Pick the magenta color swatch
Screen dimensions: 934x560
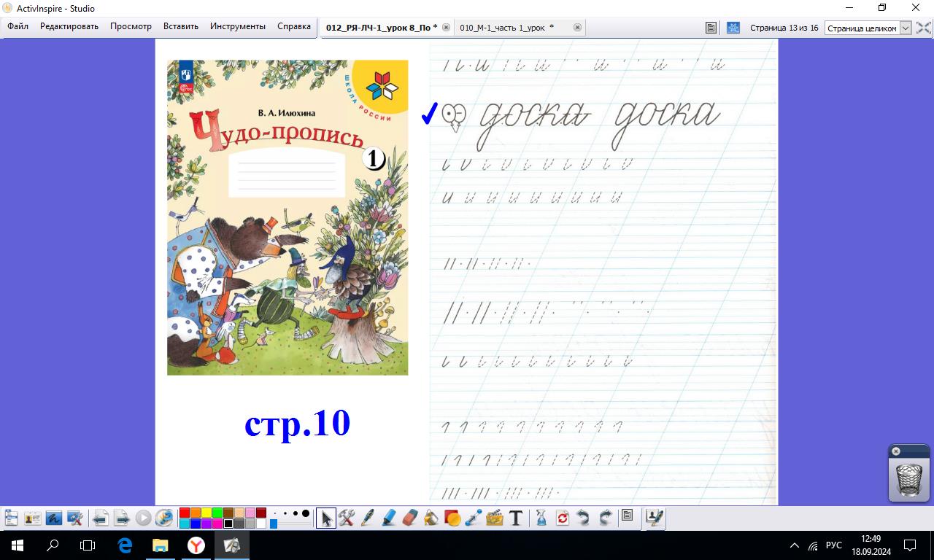pos(217,524)
